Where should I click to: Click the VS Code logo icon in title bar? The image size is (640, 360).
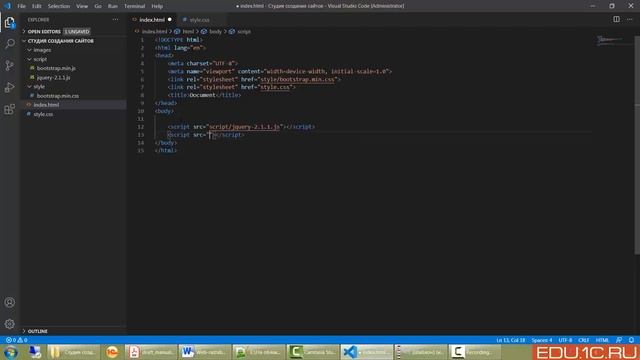7,6
